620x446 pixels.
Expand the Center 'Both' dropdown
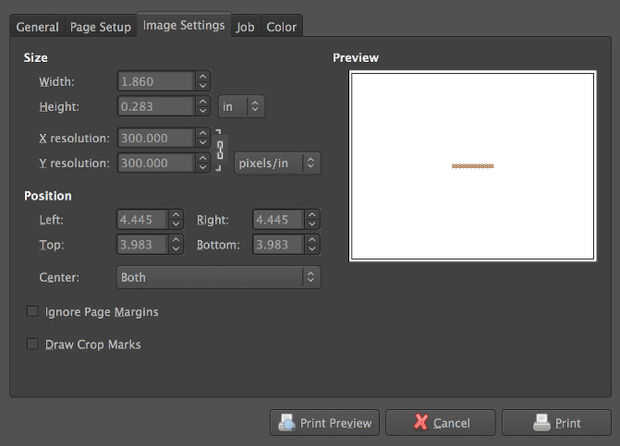[x=218, y=276]
